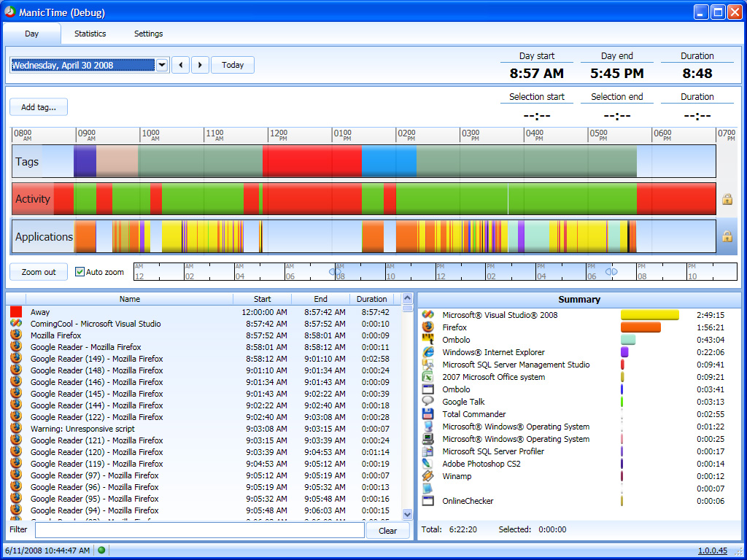The height and width of the screenshot is (560, 747).
Task: Click the red Away icon in activity list
Action: tap(16, 312)
